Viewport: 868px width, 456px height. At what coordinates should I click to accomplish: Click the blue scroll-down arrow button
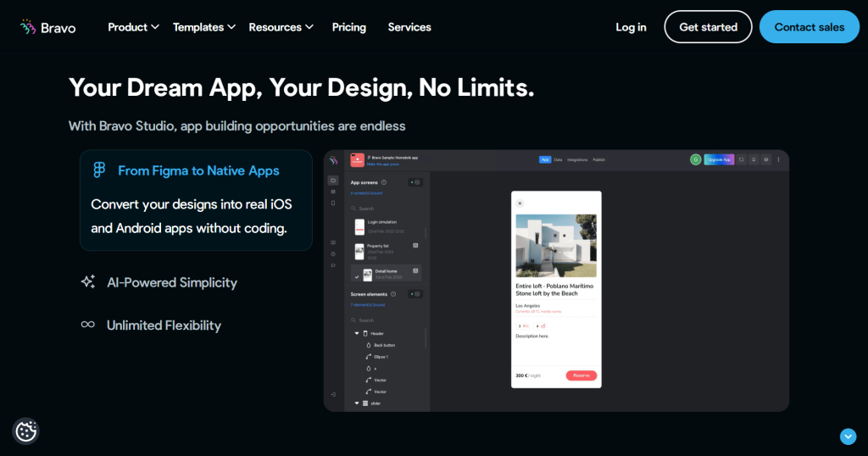[x=848, y=437]
